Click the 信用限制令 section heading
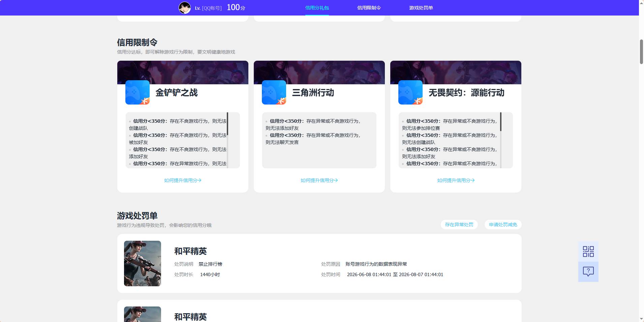This screenshot has height=322, width=644. [137, 42]
